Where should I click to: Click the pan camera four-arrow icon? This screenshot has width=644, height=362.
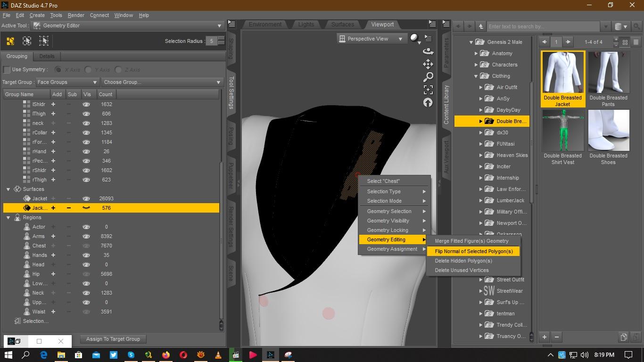point(428,64)
